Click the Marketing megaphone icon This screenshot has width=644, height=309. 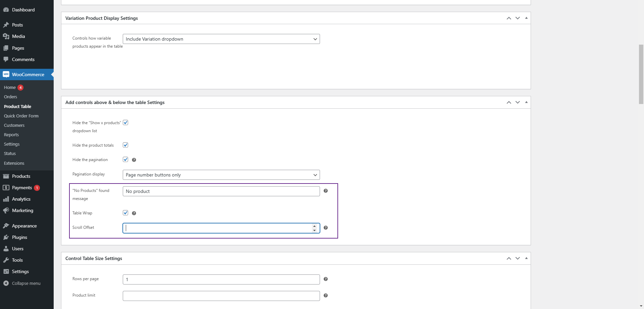[x=6, y=210]
